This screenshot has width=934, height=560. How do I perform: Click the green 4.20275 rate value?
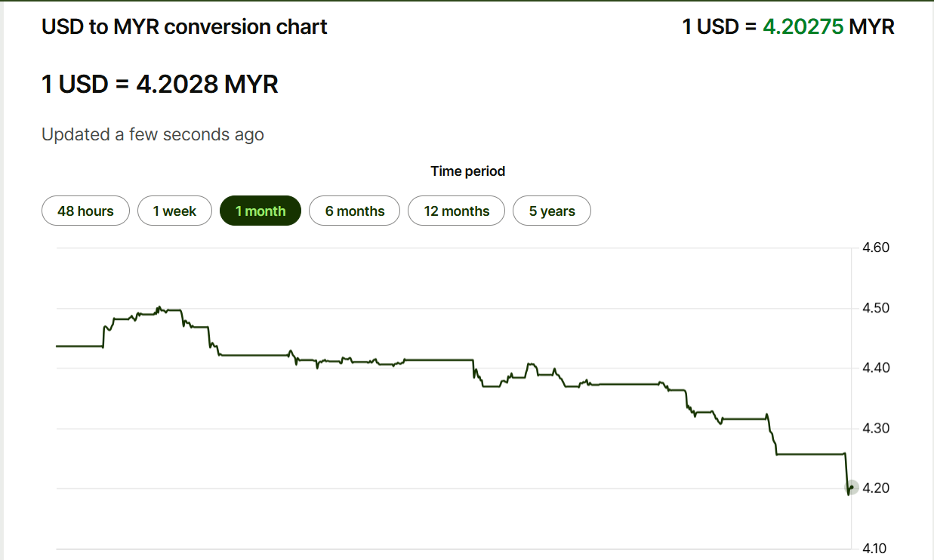803,27
